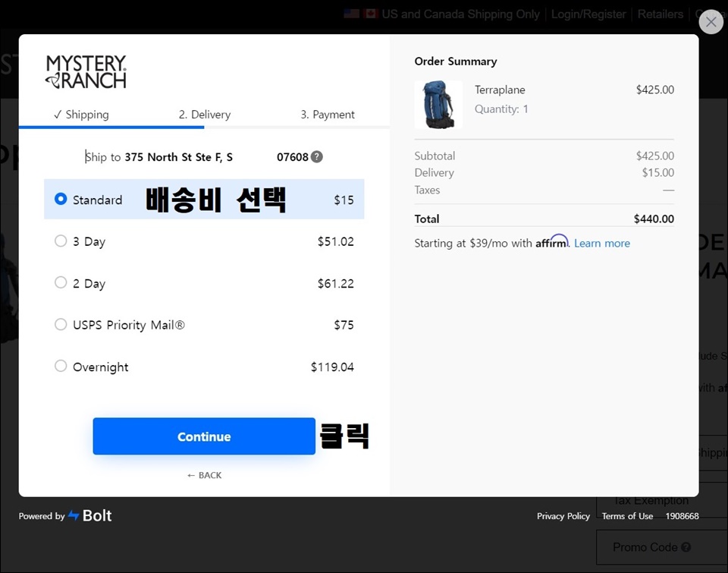Click the help question mark beside zip 07608
Viewport: 728px width, 573px height.
(x=317, y=157)
